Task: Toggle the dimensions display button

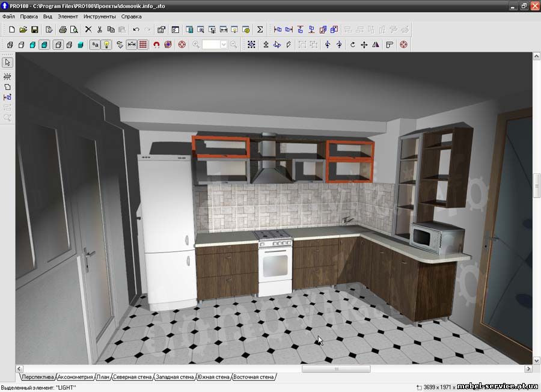Action: [132, 44]
